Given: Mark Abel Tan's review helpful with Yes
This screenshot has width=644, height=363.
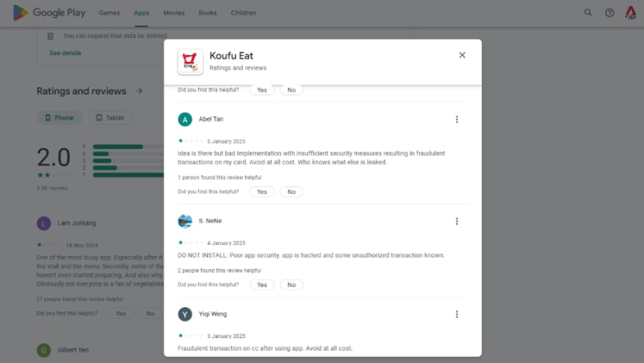Looking at the screenshot, I should pyautogui.click(x=262, y=192).
